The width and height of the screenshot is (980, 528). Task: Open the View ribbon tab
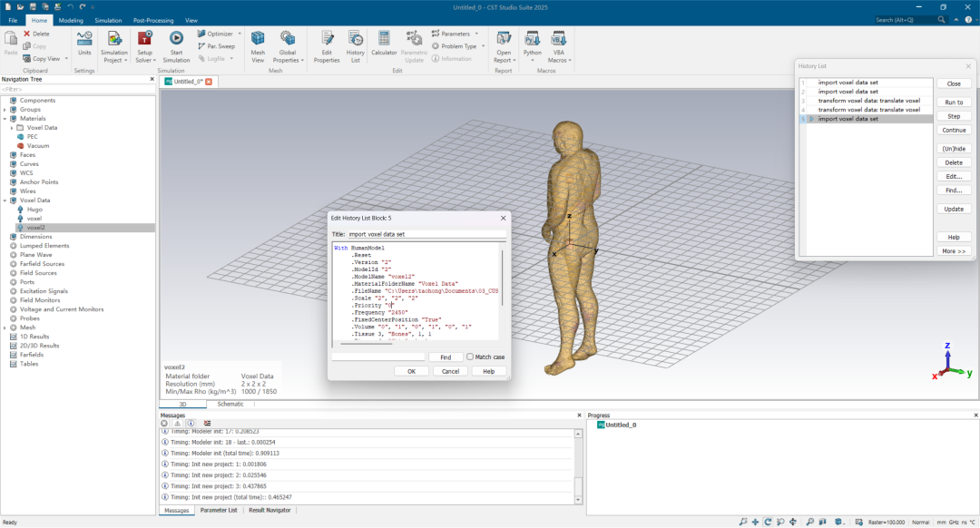point(191,20)
